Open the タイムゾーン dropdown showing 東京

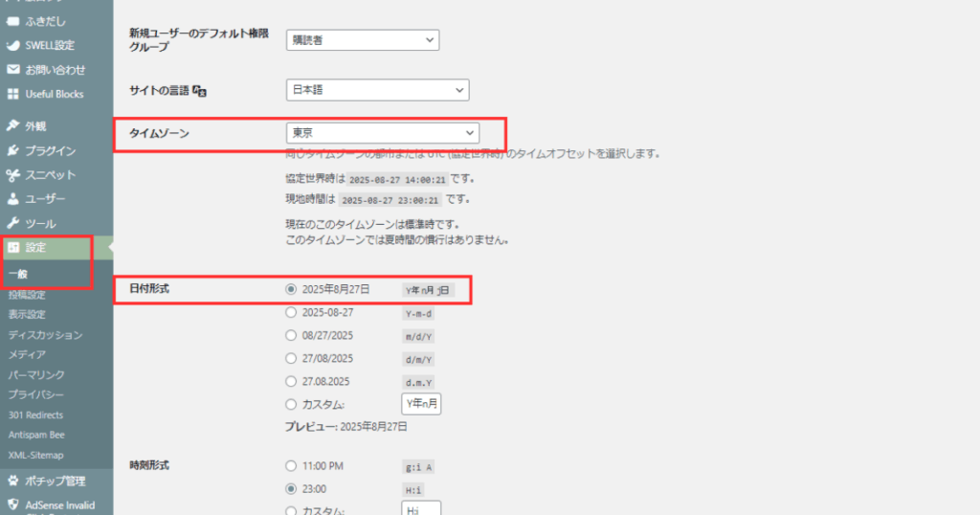tap(382, 133)
